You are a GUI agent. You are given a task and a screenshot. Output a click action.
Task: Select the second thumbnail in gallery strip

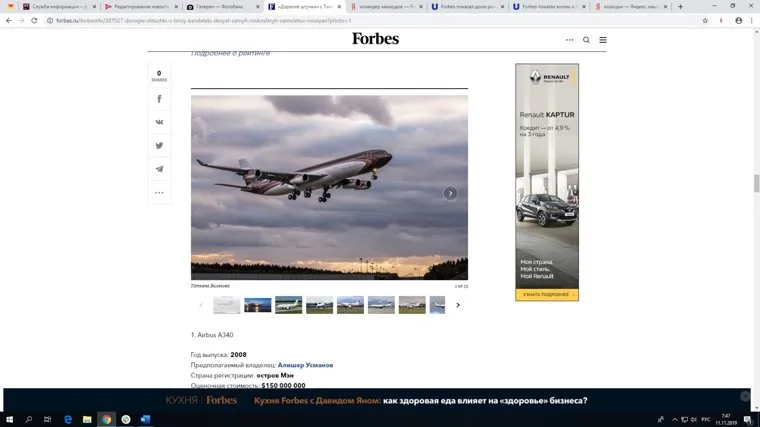click(x=257, y=305)
